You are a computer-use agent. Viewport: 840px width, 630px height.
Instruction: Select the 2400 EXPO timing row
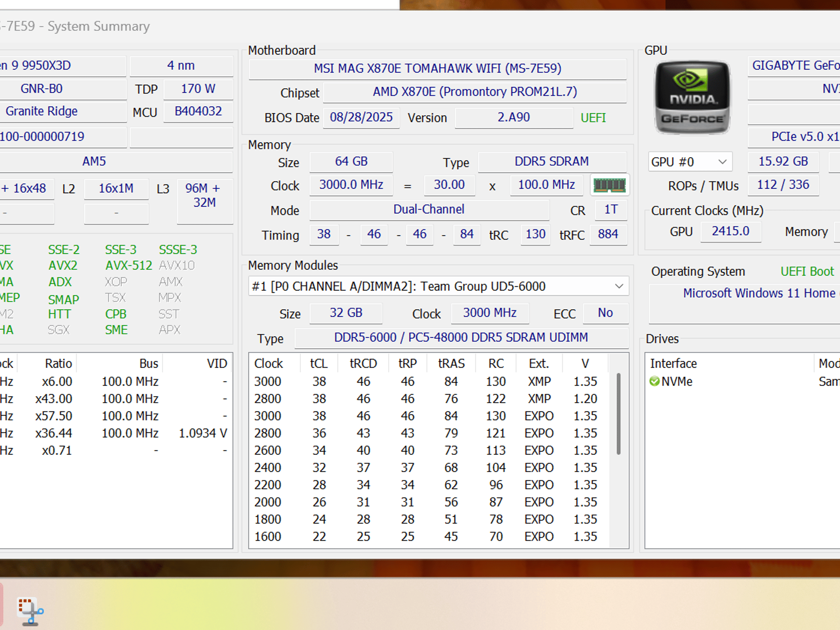(x=429, y=468)
